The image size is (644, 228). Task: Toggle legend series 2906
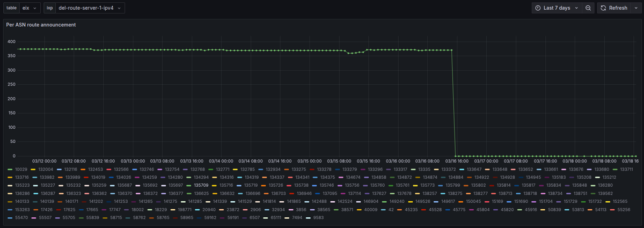[x=255, y=210]
